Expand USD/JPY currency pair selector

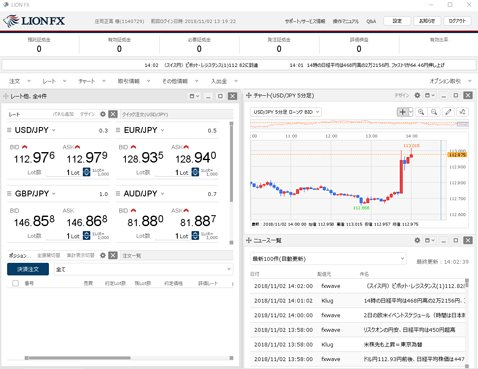tap(54, 130)
